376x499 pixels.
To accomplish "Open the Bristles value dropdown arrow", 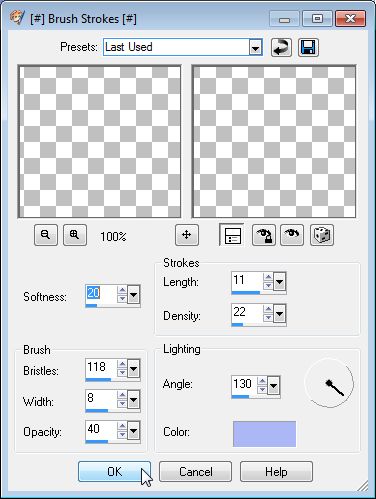I will click(x=133, y=369).
